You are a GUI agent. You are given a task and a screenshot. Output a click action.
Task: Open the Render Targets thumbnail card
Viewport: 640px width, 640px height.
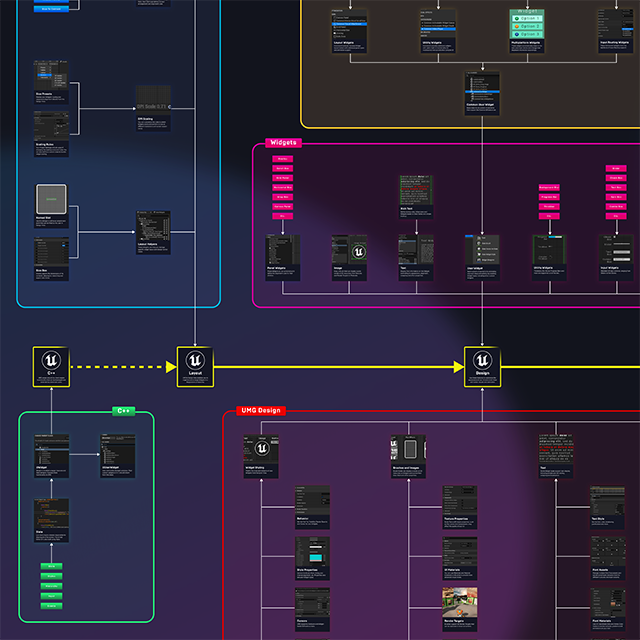461,607
